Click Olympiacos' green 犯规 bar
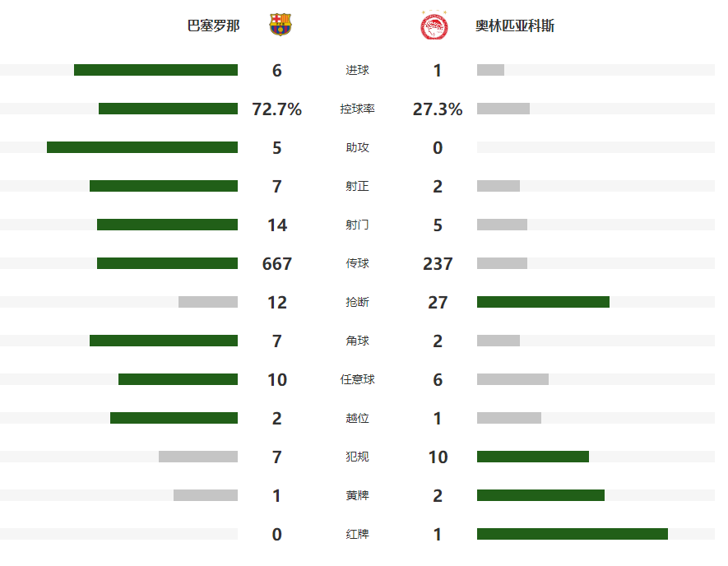This screenshot has width=728, height=566. (x=533, y=457)
